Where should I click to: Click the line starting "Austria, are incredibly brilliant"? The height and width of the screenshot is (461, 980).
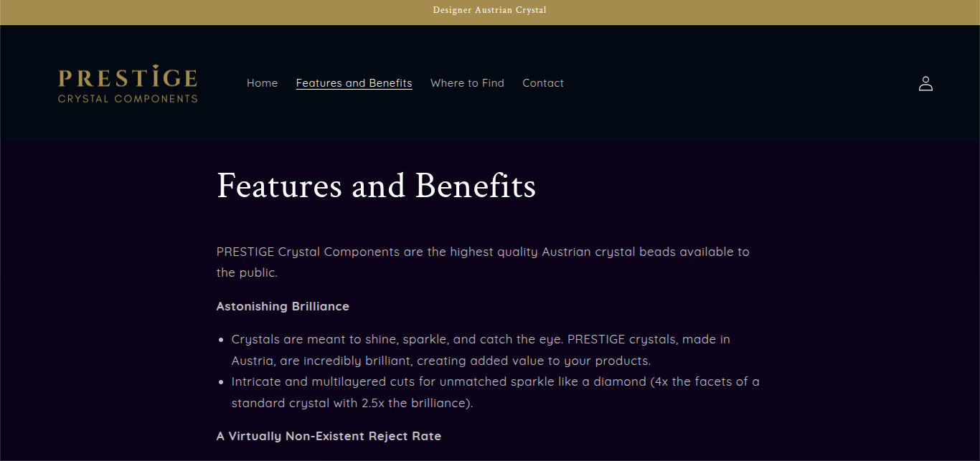pyautogui.click(x=440, y=361)
